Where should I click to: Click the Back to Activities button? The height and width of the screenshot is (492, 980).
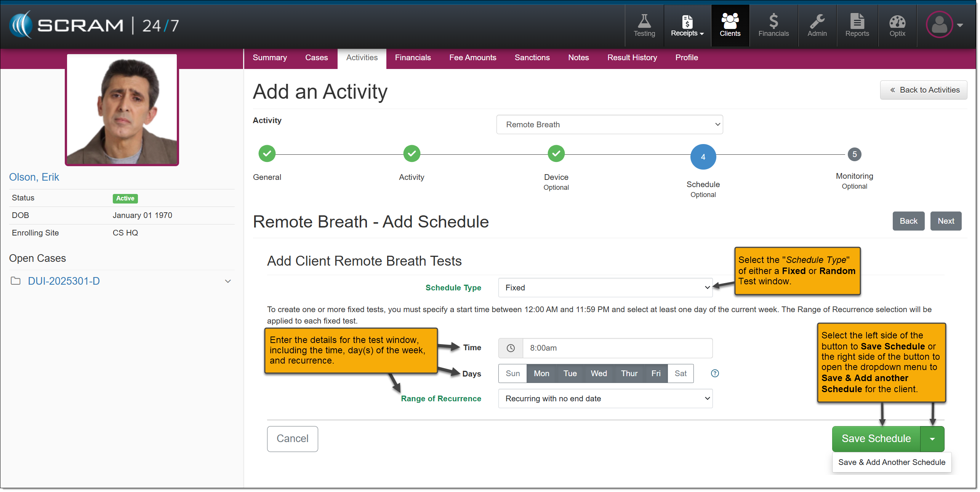[x=924, y=90]
